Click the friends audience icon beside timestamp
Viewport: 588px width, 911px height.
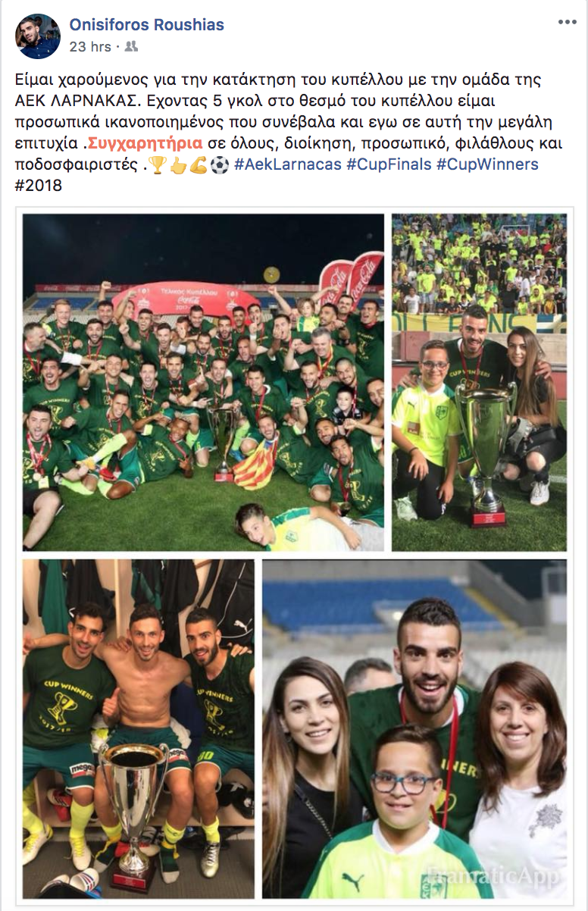point(131,47)
